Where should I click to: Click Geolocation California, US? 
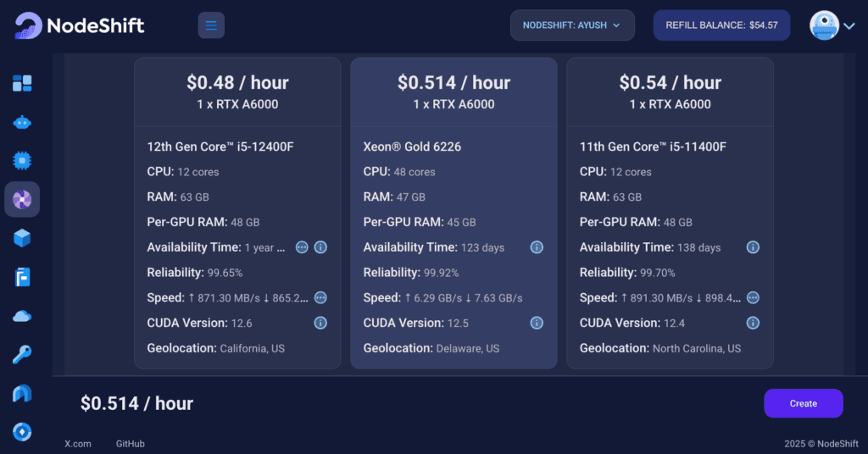click(216, 348)
